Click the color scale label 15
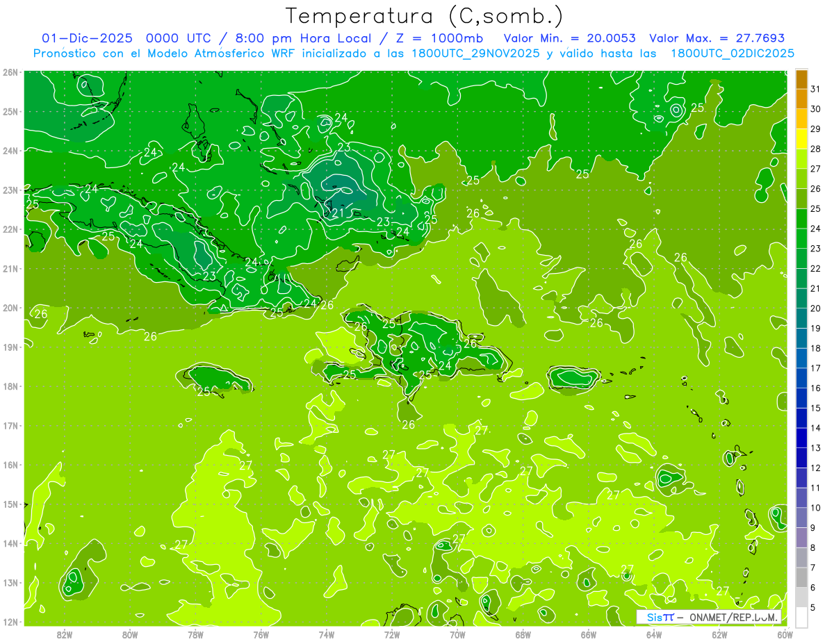This screenshot has width=834, height=644. [x=815, y=408]
